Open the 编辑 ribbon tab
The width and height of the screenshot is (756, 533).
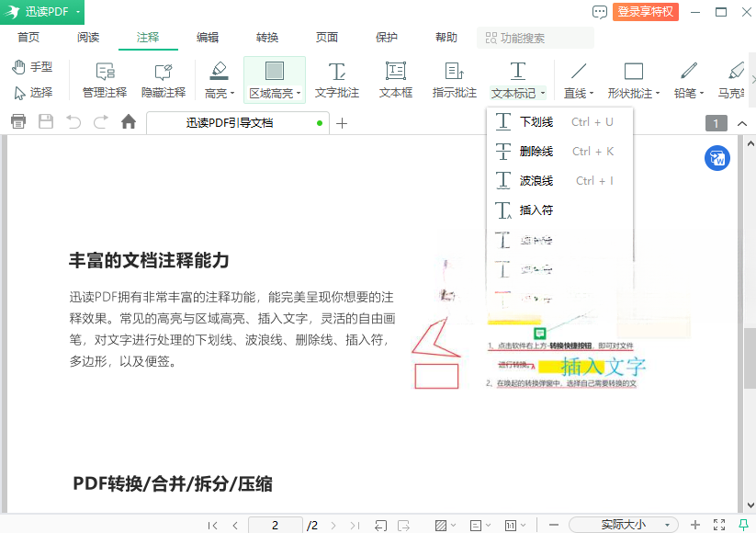click(208, 37)
